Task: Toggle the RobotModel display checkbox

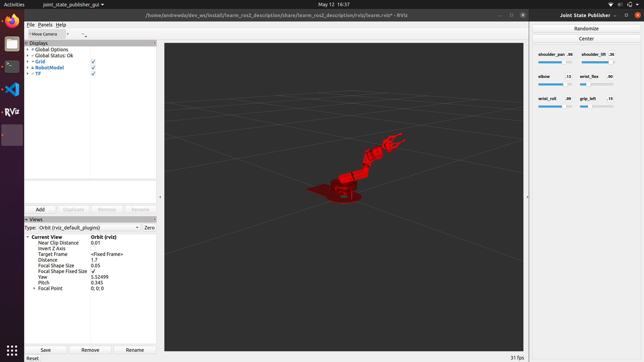Action: coord(93,68)
